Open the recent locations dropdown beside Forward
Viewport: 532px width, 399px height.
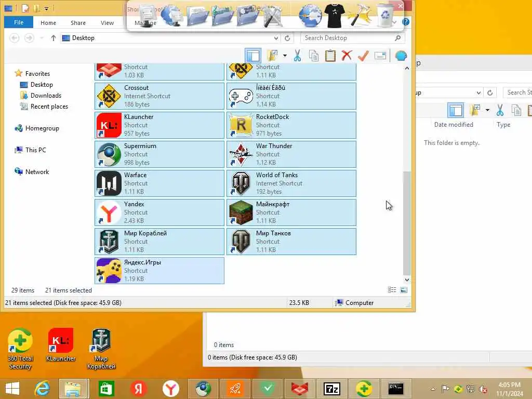(x=42, y=37)
